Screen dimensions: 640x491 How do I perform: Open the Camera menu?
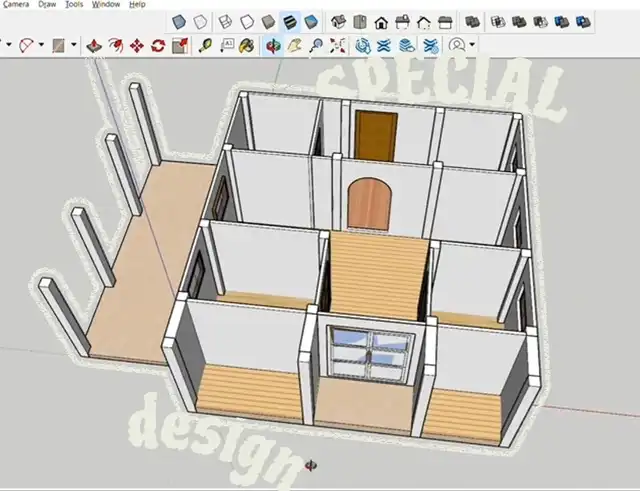(14, 4)
